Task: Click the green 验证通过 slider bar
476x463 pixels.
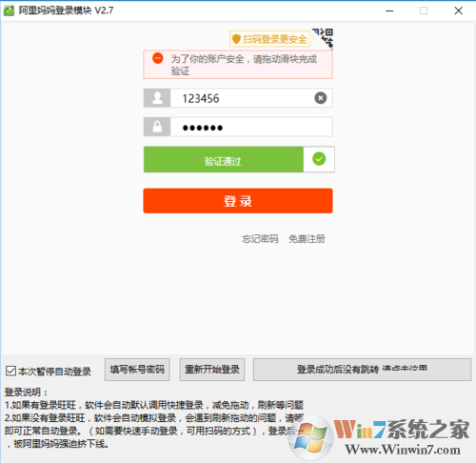Action: tap(224, 159)
